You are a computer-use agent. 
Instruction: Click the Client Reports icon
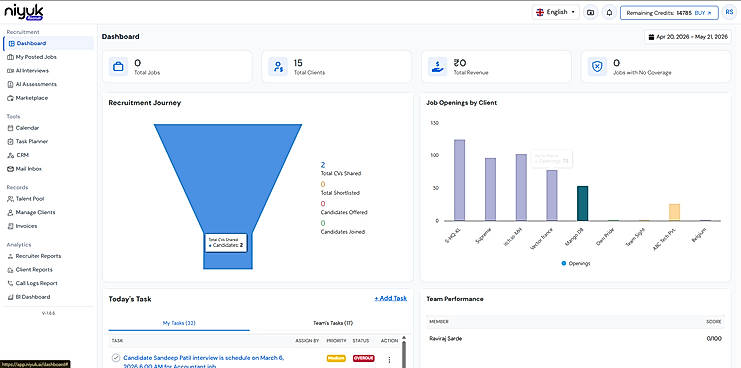[11, 270]
